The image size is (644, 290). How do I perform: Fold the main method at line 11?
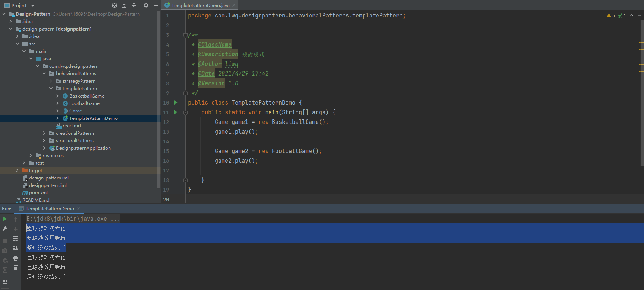coord(185,112)
